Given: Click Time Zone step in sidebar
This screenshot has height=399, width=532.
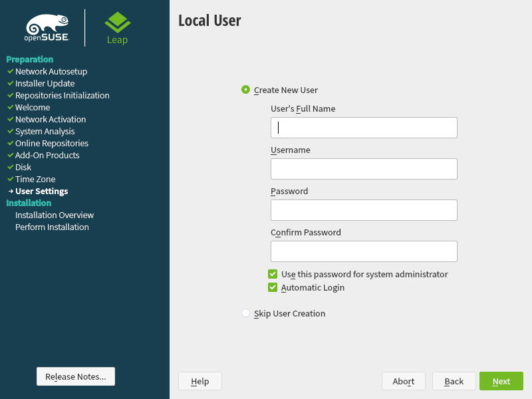Looking at the screenshot, I should (35, 180).
